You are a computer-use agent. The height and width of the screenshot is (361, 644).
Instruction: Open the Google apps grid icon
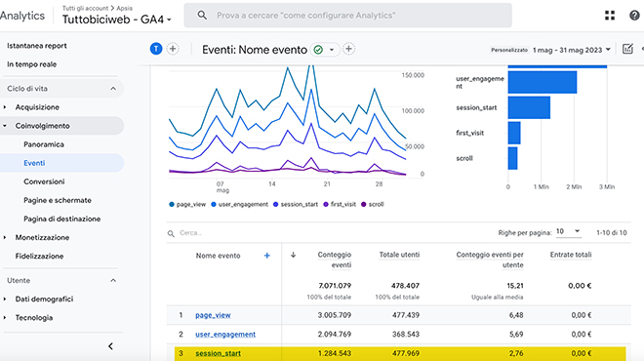pos(610,16)
